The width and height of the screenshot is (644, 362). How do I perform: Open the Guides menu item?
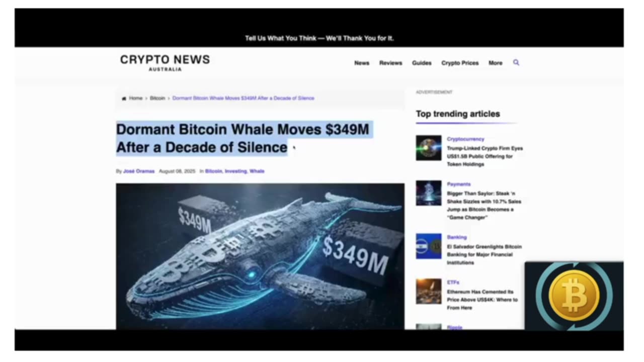[x=422, y=63]
